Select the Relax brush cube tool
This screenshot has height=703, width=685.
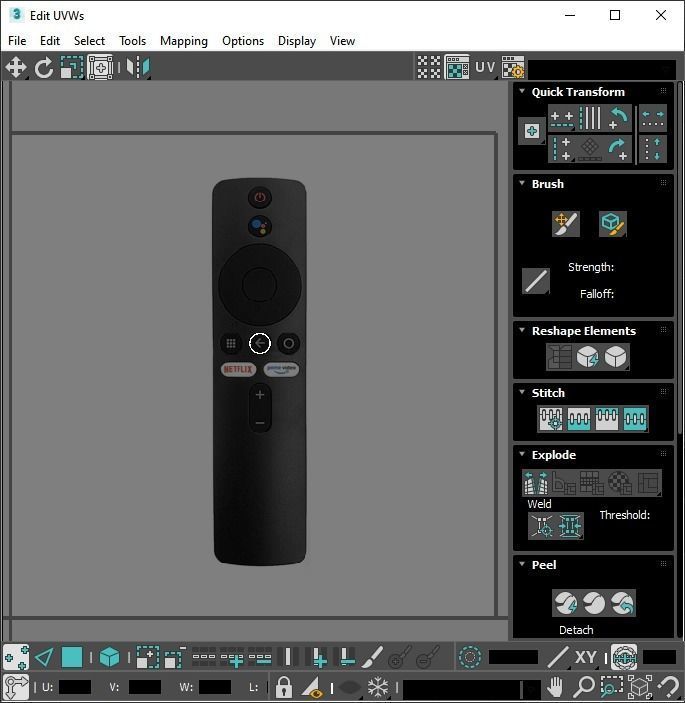click(x=613, y=223)
